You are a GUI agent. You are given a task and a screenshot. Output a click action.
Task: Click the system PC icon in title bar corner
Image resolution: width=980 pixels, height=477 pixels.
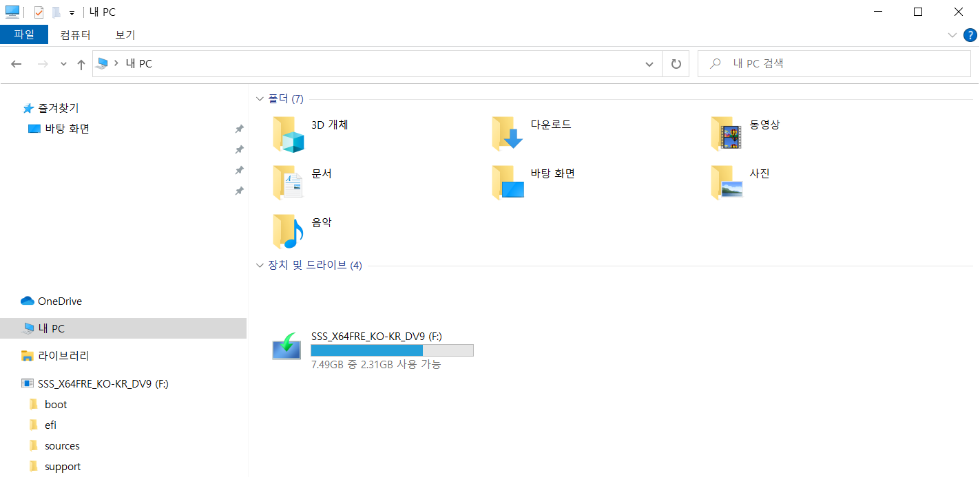(x=12, y=12)
